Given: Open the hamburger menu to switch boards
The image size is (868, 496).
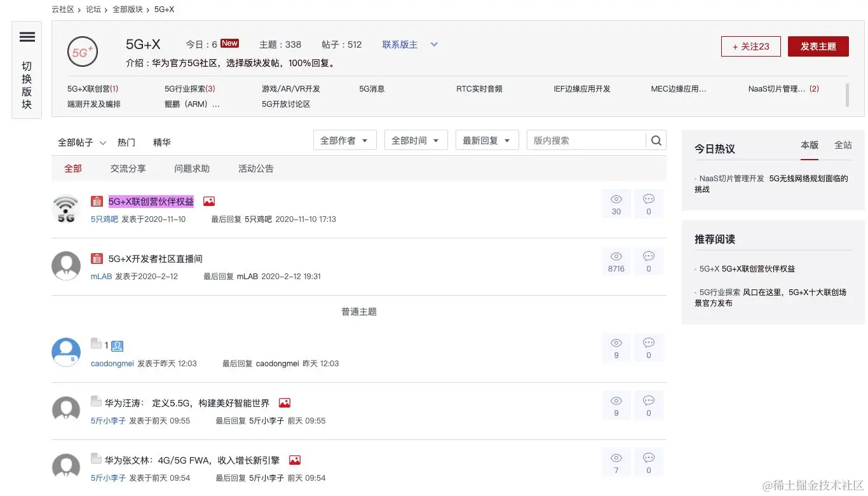Looking at the screenshot, I should click(27, 38).
